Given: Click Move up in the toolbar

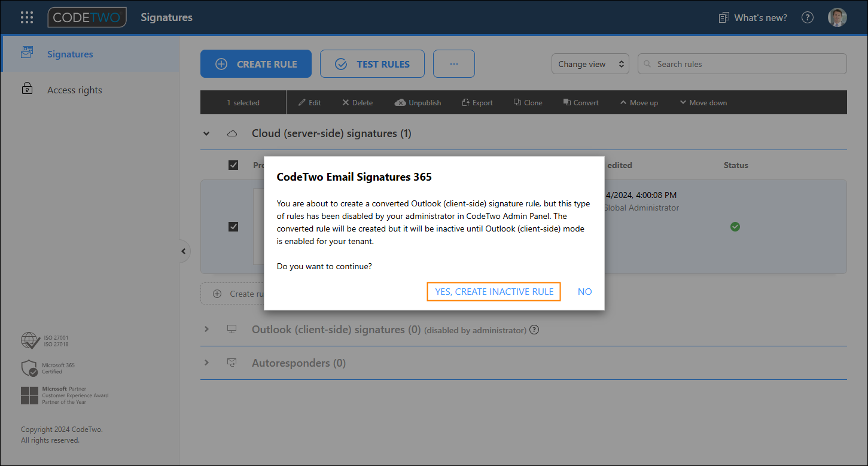Looking at the screenshot, I should click(639, 103).
